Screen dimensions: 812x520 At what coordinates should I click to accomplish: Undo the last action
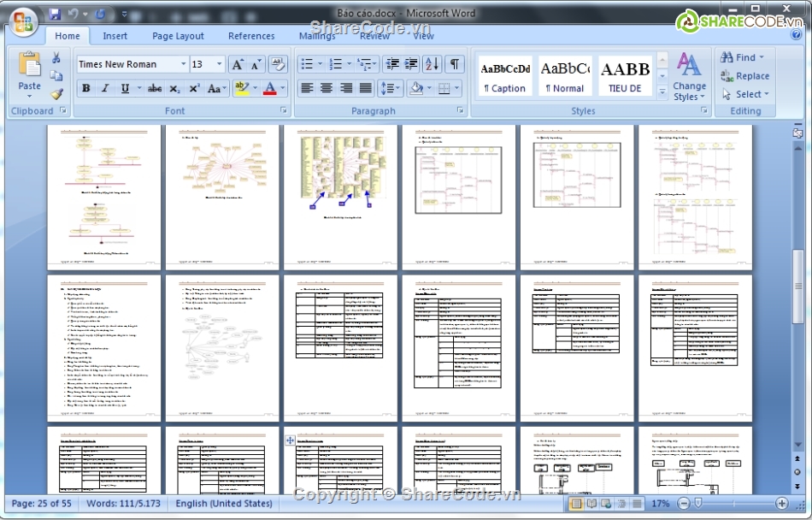[74, 14]
